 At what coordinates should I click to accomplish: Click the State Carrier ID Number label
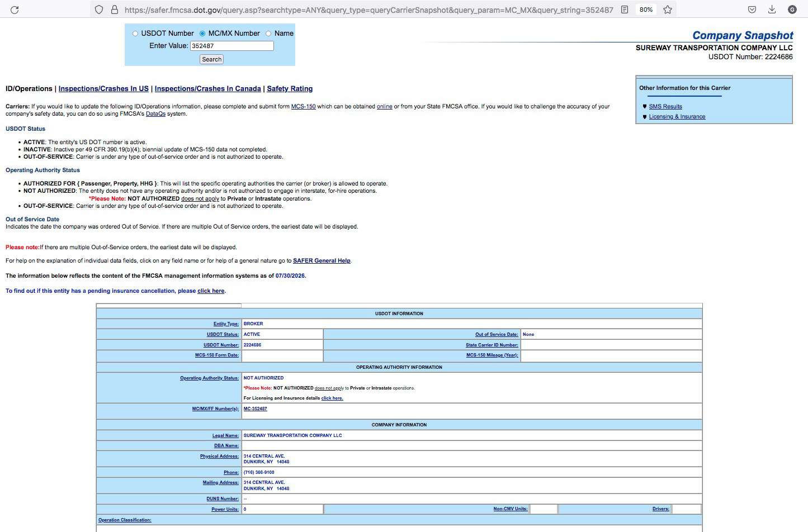click(492, 345)
